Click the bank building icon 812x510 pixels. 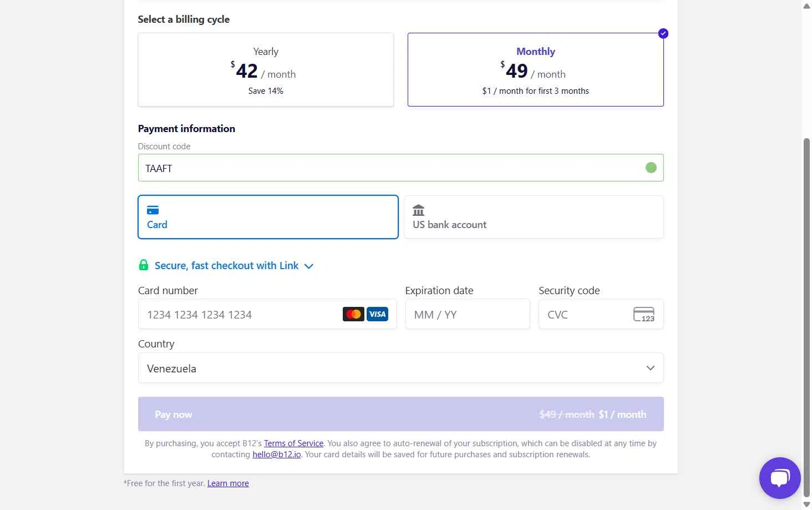[x=419, y=210]
